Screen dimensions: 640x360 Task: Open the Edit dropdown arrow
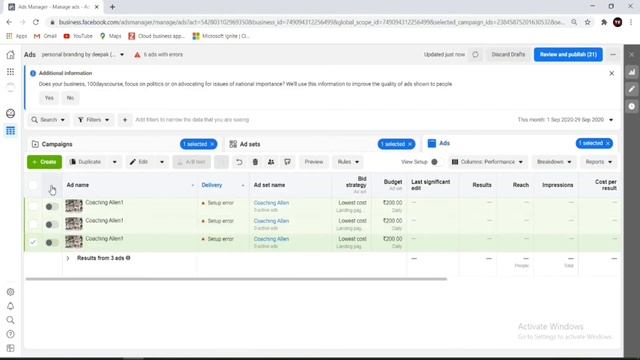(x=162, y=162)
